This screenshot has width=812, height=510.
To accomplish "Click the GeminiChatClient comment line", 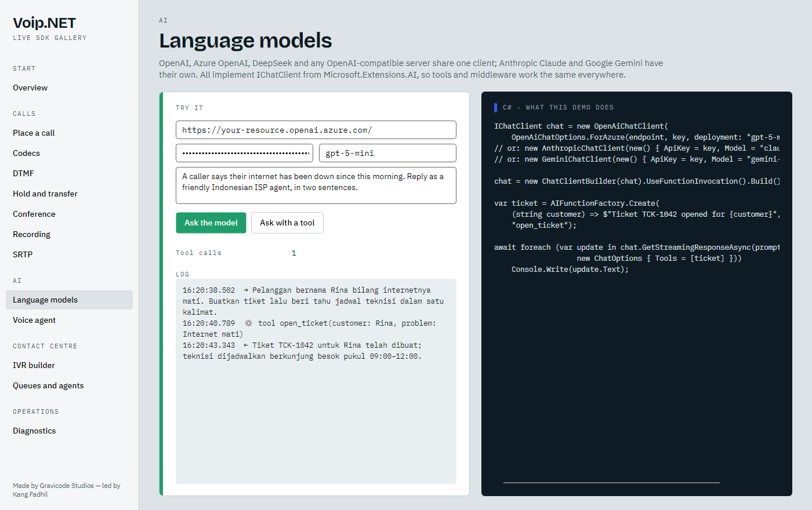I will click(637, 159).
